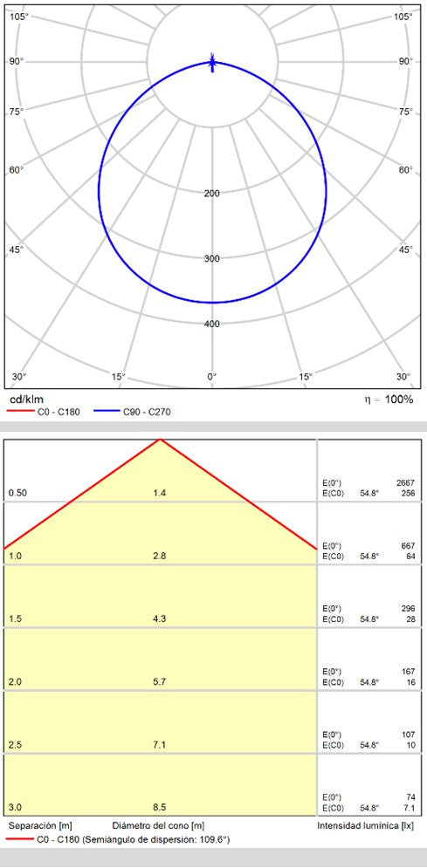Click the cone diameter value 1.4
The height and width of the screenshot is (868, 427).
point(159,493)
